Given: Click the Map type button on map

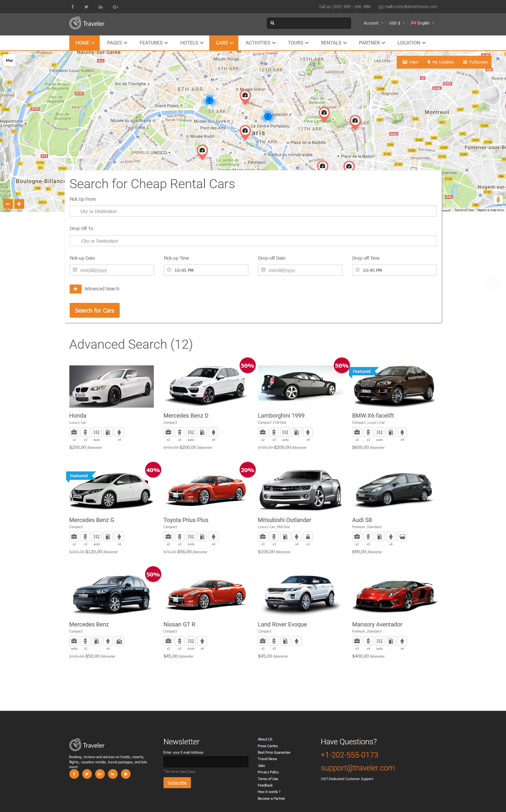Looking at the screenshot, I should (x=9, y=61).
